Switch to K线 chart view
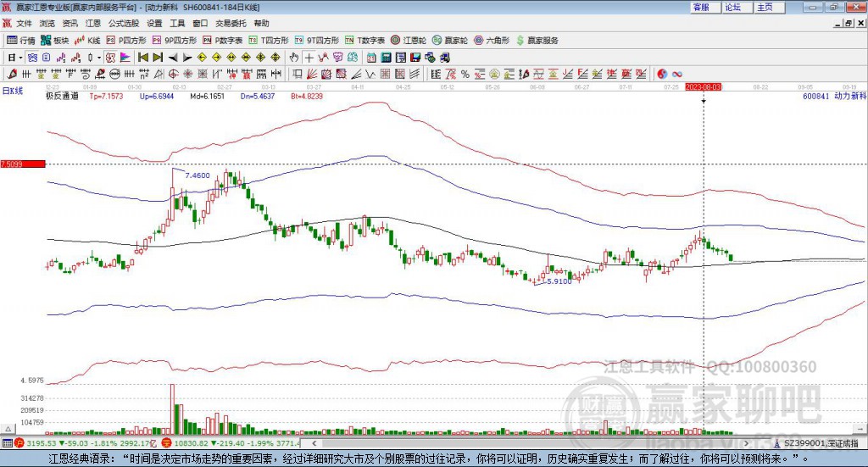 coord(87,41)
